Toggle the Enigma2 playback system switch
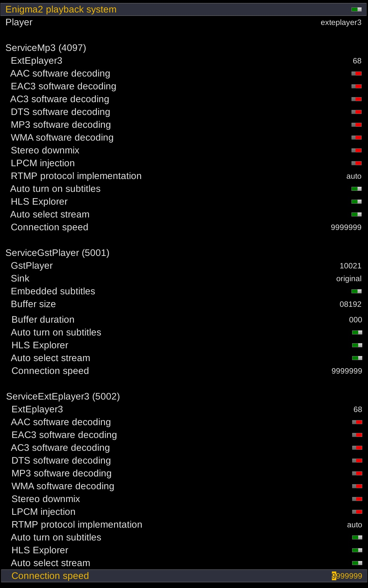368x588 pixels. tap(356, 9)
